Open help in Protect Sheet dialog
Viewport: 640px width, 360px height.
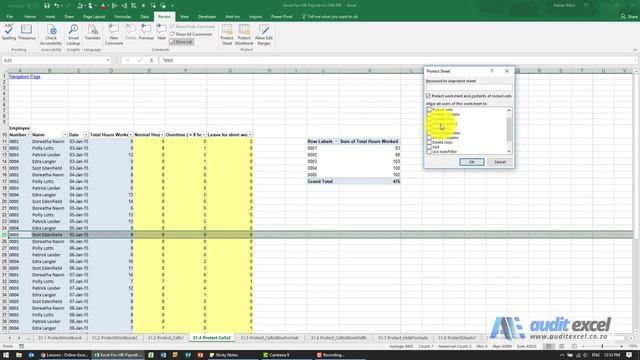pyautogui.click(x=492, y=71)
